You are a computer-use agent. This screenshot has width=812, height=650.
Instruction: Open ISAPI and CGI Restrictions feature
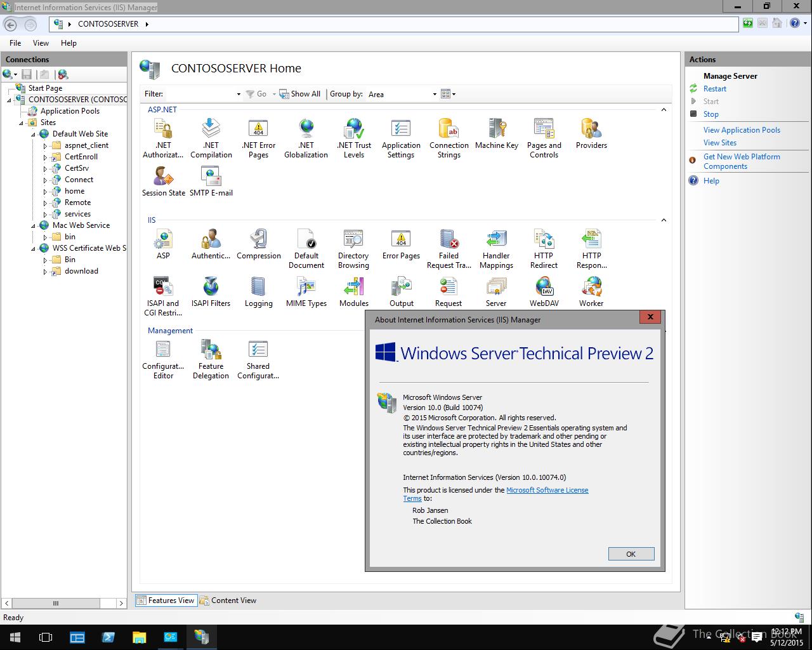pyautogui.click(x=163, y=296)
